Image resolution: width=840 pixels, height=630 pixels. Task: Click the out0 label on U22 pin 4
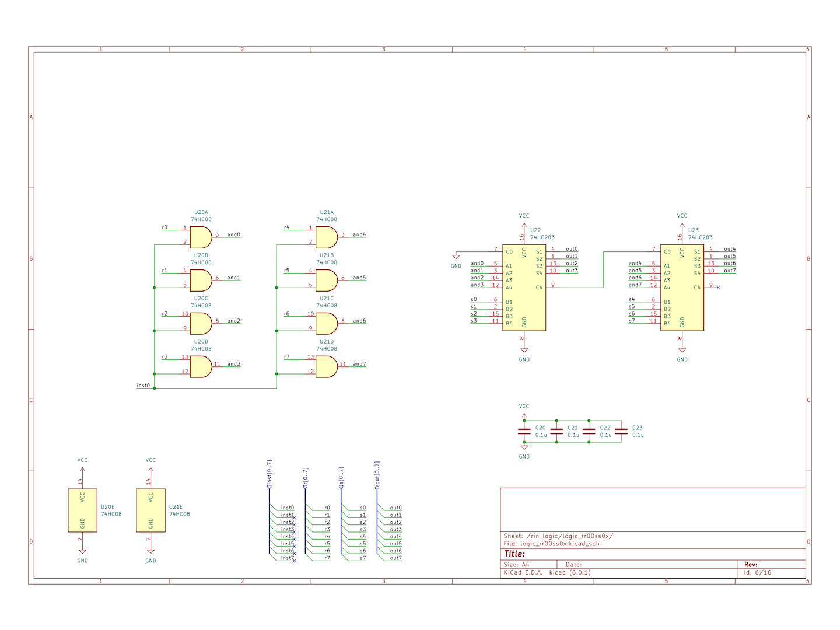(x=572, y=249)
